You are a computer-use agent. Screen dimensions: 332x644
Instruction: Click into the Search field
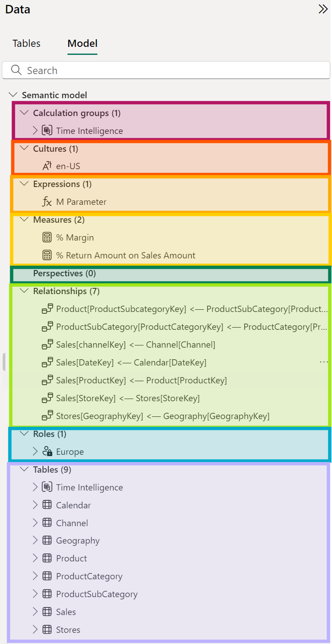pos(166,71)
